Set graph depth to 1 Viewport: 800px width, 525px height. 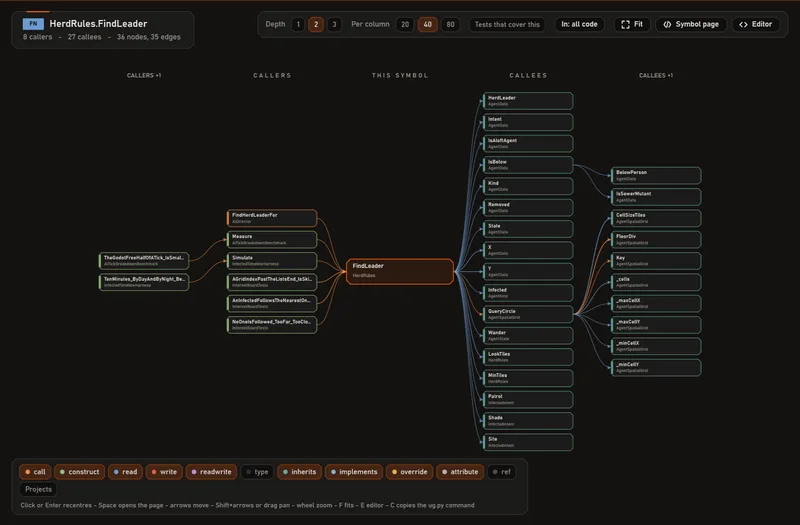click(298, 24)
